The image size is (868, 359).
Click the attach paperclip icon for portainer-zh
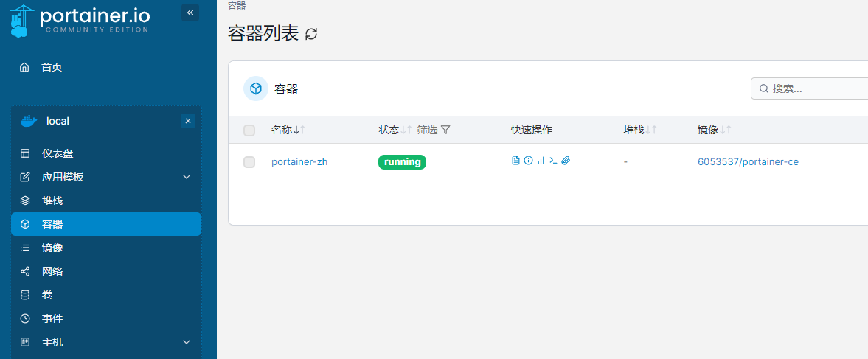pyautogui.click(x=566, y=161)
